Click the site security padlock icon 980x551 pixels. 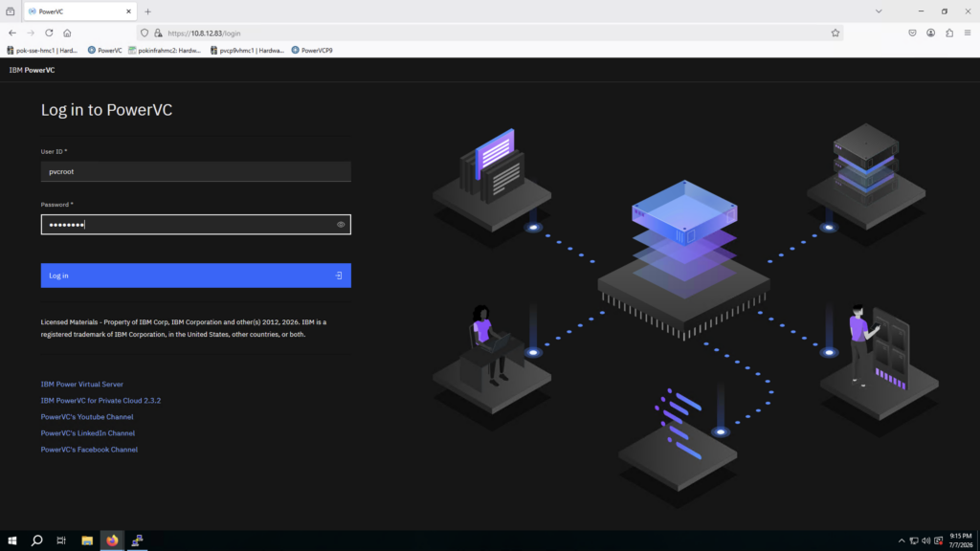point(158,33)
